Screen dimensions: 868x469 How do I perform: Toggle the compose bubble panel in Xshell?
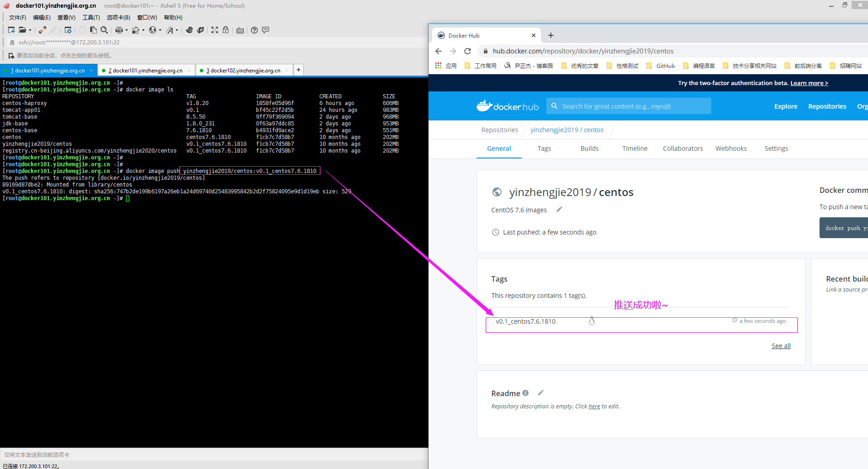click(265, 30)
